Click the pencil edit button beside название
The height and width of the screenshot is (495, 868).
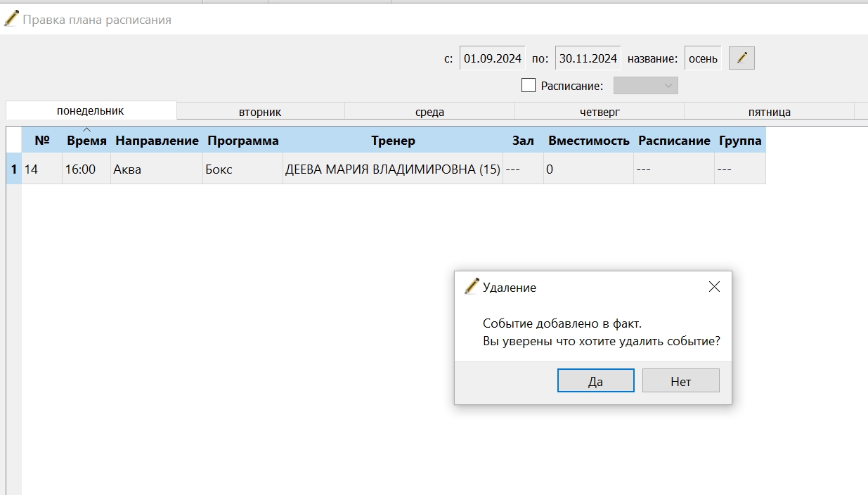click(x=741, y=58)
